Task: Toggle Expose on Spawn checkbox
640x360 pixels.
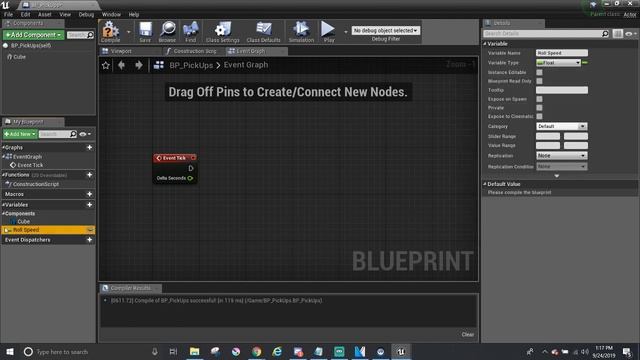Action: pyautogui.click(x=539, y=99)
